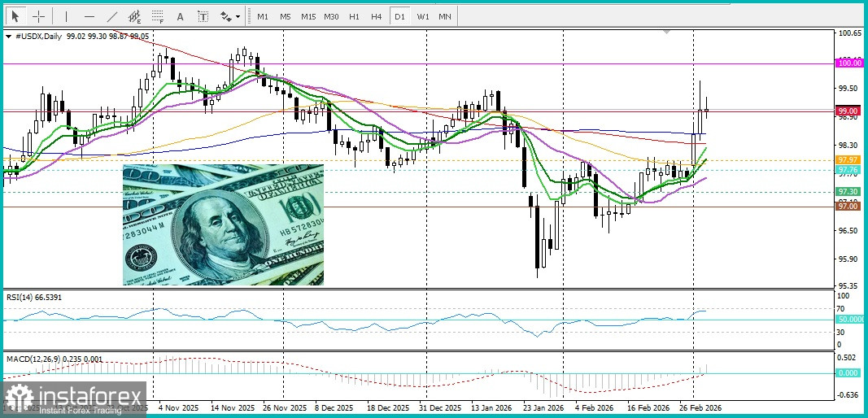Click the 100.65 price axis value
The image size is (868, 418).
[x=850, y=33]
